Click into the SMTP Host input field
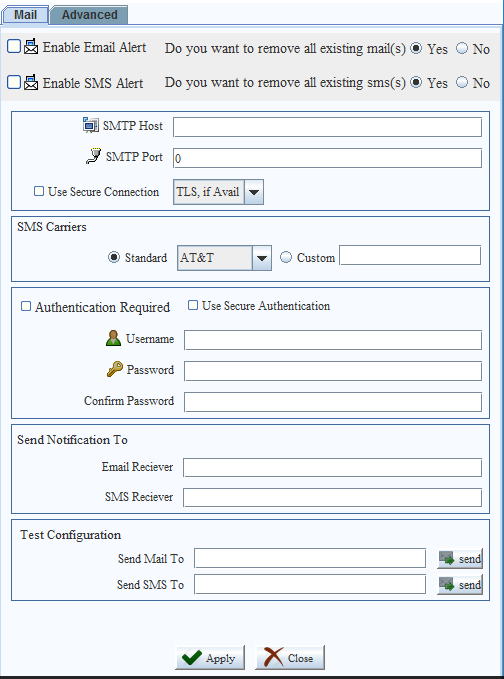This screenshot has height=679, width=504. pos(327,127)
